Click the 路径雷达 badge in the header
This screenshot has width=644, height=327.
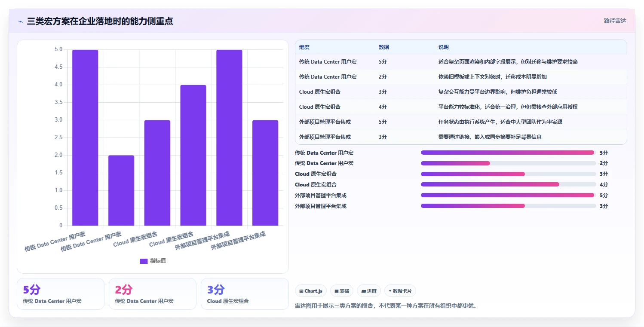click(x=615, y=21)
